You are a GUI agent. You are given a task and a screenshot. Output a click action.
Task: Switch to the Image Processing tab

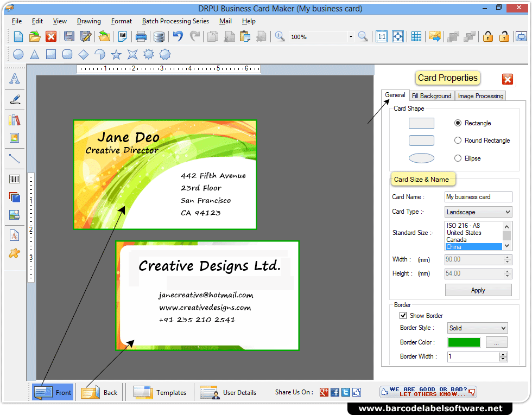point(480,96)
